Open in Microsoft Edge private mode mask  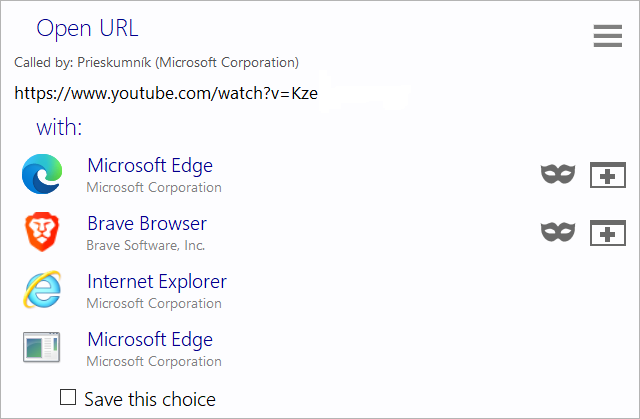[x=558, y=175]
